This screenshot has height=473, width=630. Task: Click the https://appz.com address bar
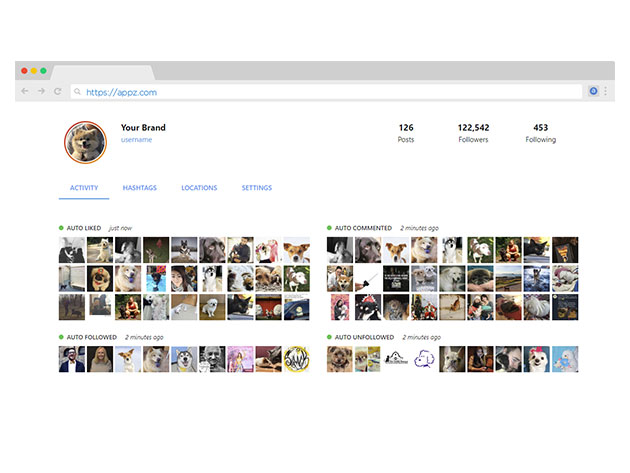click(326, 92)
